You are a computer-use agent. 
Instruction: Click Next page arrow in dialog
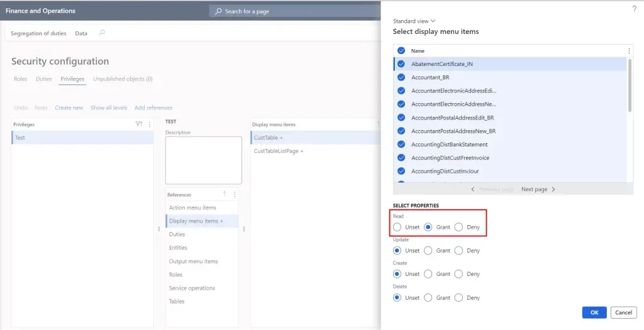click(x=553, y=189)
